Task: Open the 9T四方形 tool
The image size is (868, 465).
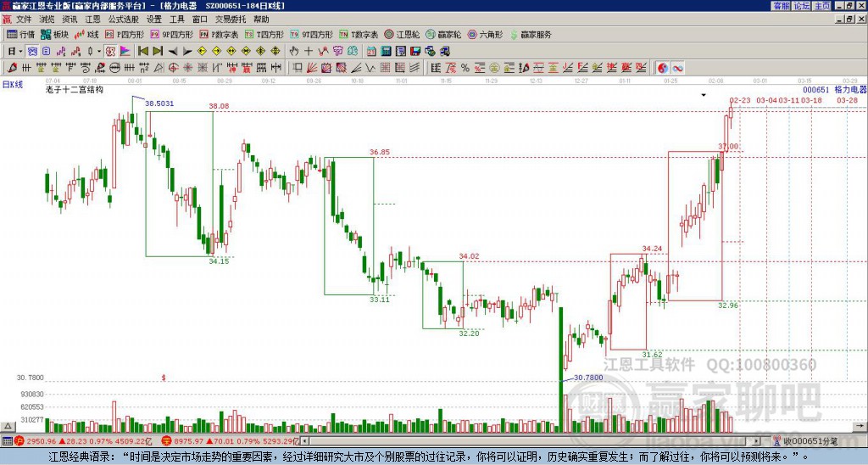Action: [x=312, y=34]
